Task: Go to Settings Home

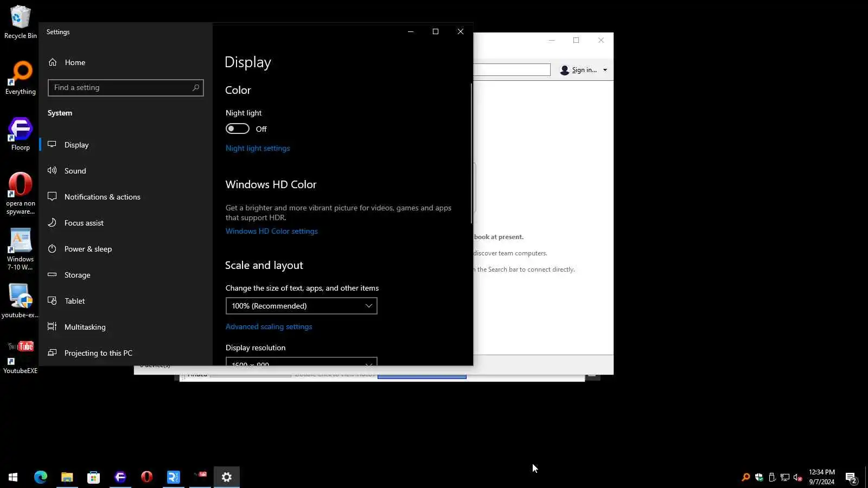Action: (126, 62)
